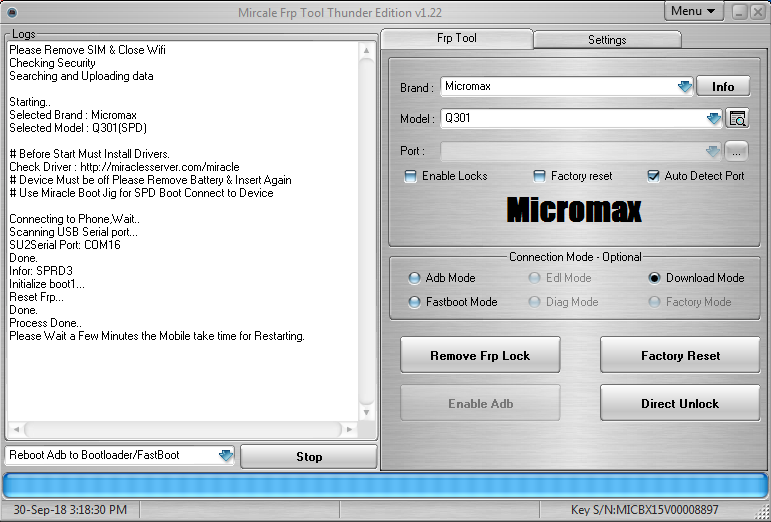The height and width of the screenshot is (522, 771).
Task: Uncheck Auto Detect Port checkbox
Action: [x=653, y=176]
